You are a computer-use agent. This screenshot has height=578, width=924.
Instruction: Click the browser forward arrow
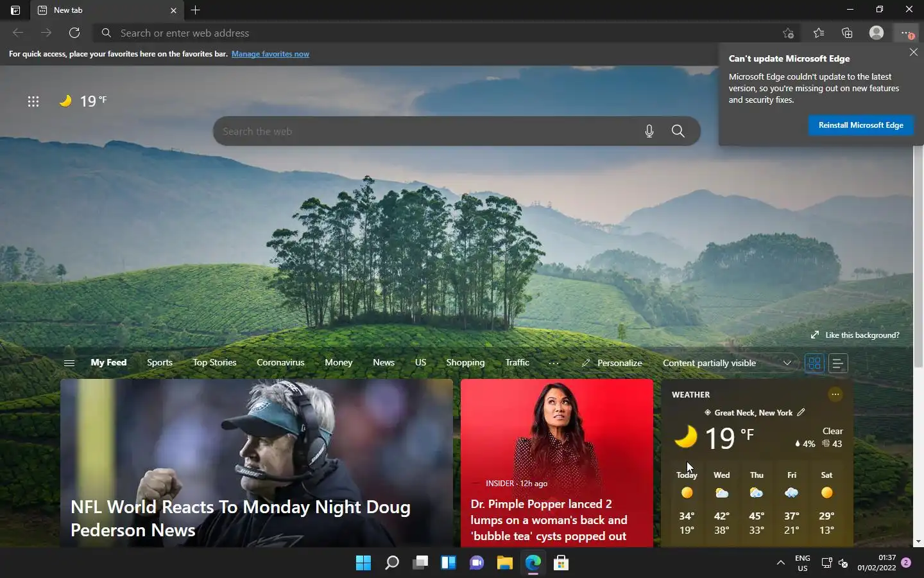(x=46, y=33)
